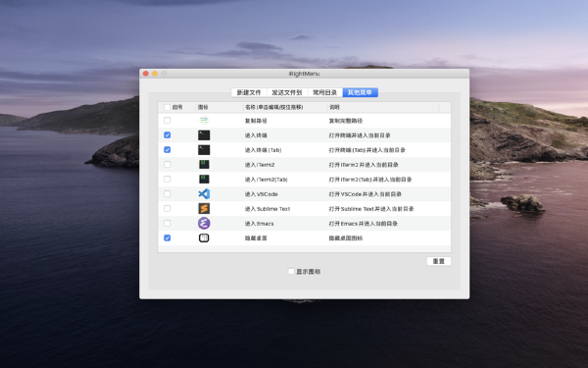Enable the 进入iTerm2(Tab) checkbox
The width and height of the screenshot is (588, 368).
(168, 179)
